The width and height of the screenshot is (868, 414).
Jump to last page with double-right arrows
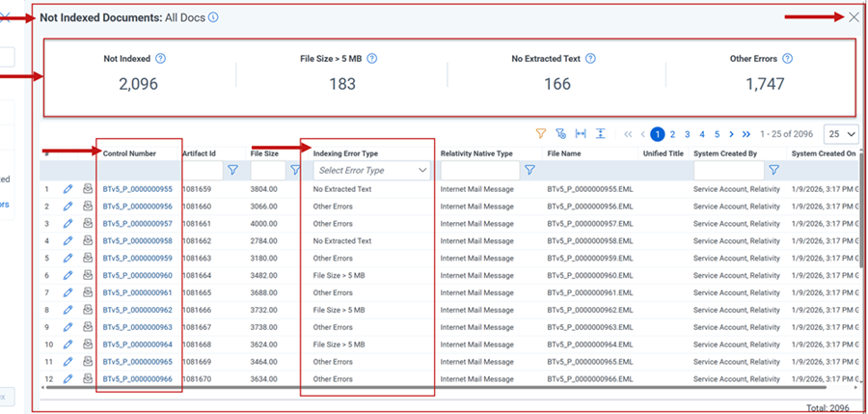(x=746, y=134)
